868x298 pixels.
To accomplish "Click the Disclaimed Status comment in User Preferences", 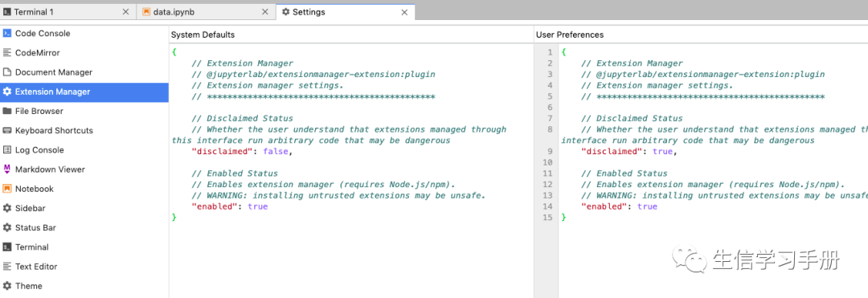I will click(632, 118).
